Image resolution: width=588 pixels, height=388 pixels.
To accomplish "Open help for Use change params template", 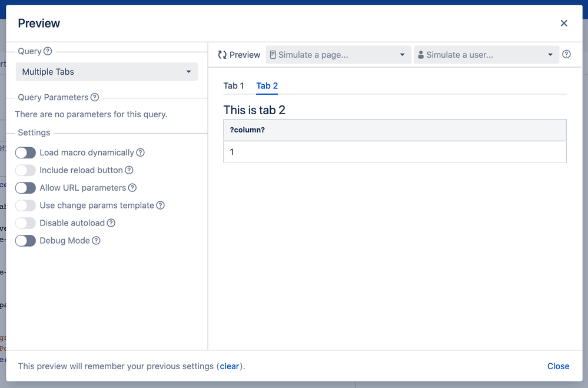I will (x=161, y=205).
